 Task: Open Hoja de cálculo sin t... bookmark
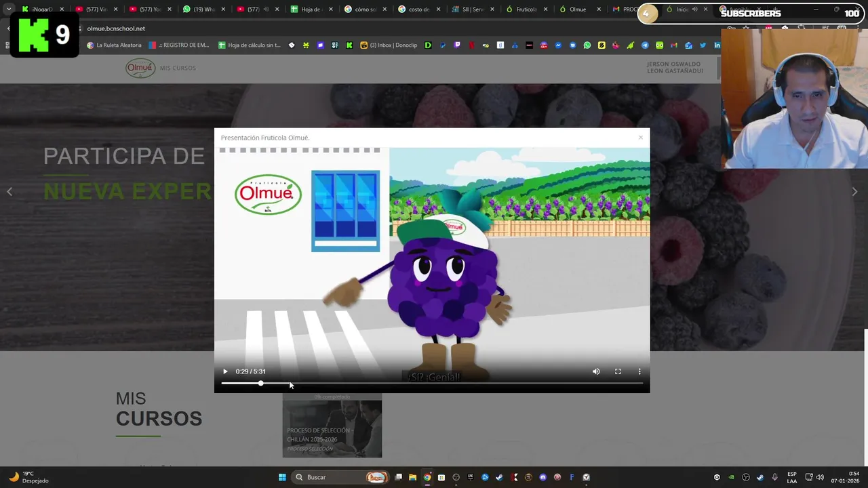[249, 45]
